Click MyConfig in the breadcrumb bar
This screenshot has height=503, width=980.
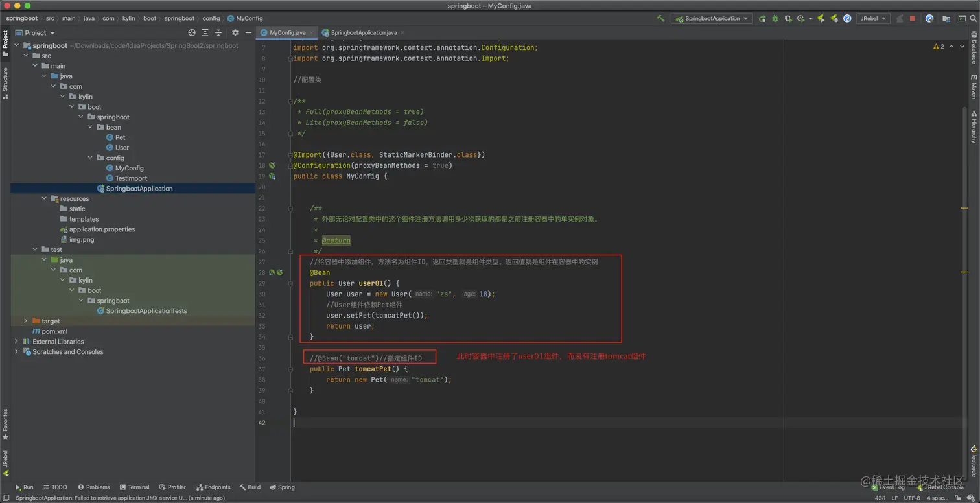point(245,18)
